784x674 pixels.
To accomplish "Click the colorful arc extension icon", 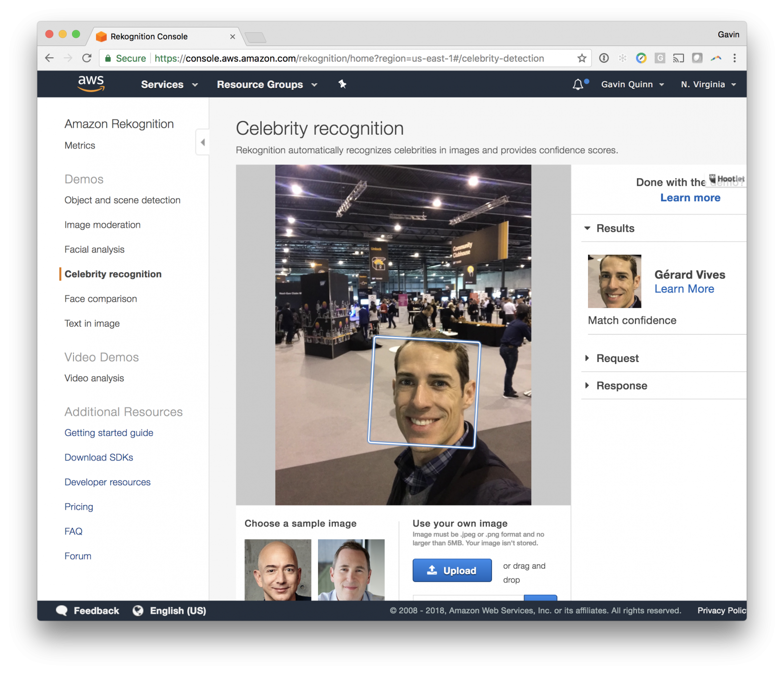I will pos(716,58).
